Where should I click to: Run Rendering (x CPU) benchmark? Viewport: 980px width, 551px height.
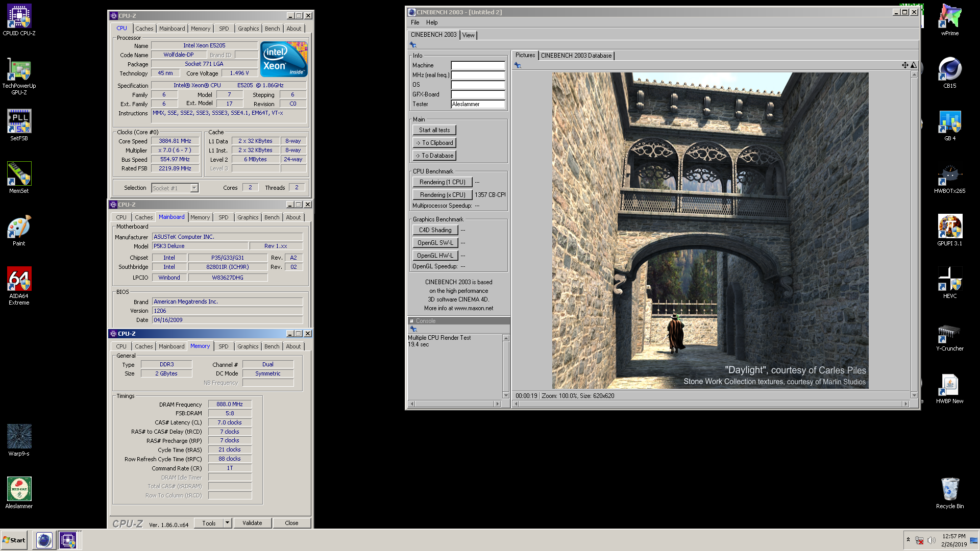point(443,195)
